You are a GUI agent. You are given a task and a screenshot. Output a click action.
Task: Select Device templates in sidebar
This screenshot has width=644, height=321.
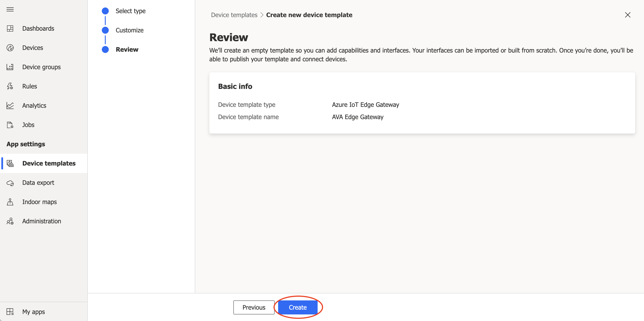coord(49,163)
